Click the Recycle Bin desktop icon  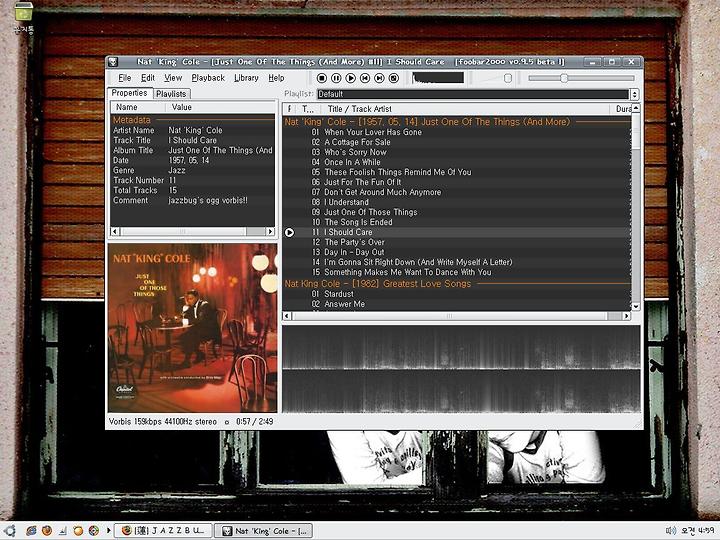[x=23, y=17]
